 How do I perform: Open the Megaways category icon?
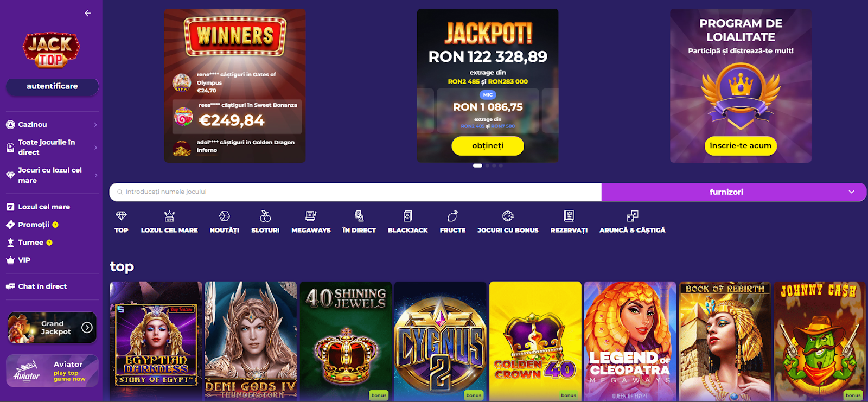(311, 216)
